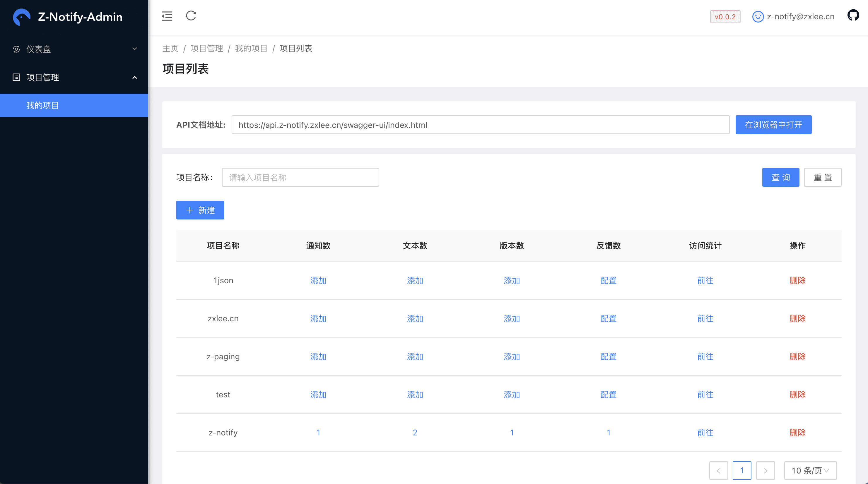Click the 查询 button
Image resolution: width=868 pixels, height=484 pixels.
tap(781, 178)
